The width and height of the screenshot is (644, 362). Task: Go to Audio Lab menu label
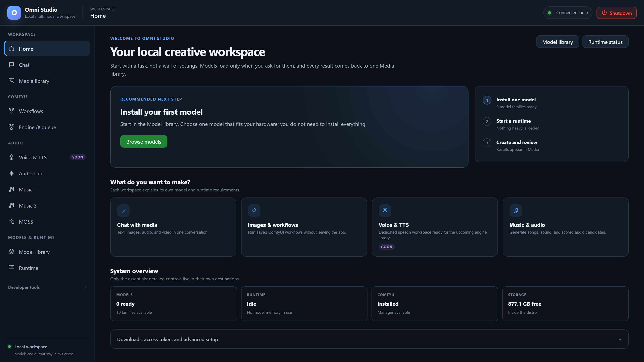tap(31, 173)
